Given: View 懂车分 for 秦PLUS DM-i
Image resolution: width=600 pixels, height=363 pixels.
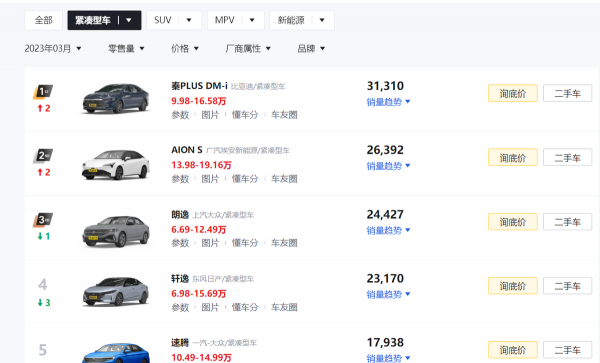Looking at the screenshot, I should coord(245,115).
